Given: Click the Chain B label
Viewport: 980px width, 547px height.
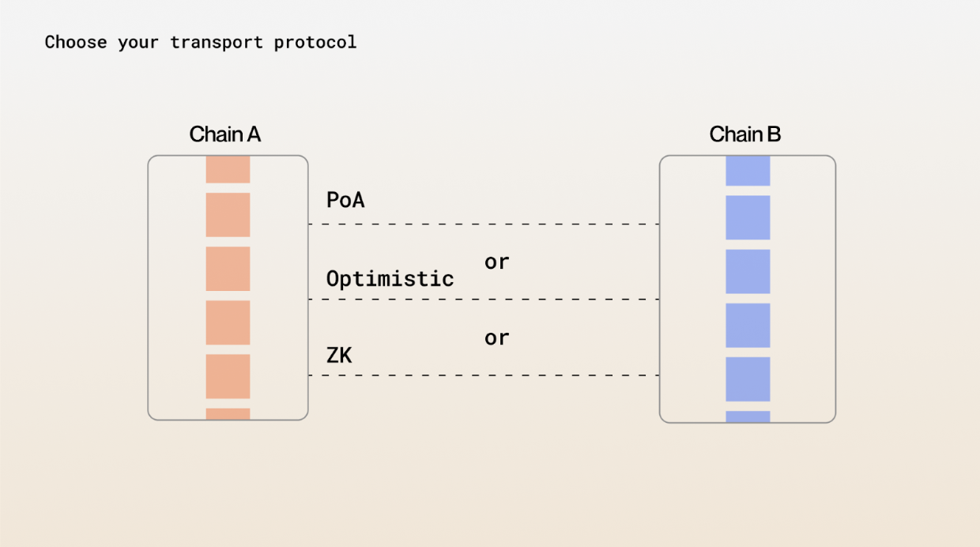Looking at the screenshot, I should coord(745,134).
